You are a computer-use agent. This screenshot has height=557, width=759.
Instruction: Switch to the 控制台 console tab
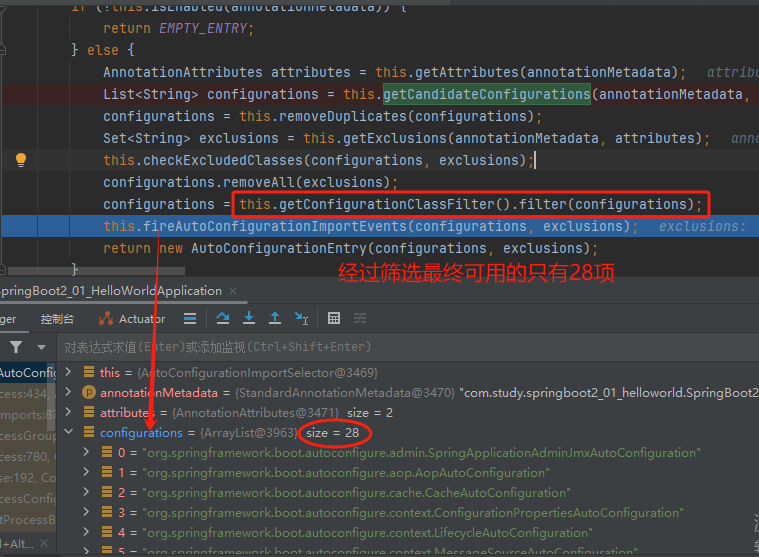[x=58, y=319]
